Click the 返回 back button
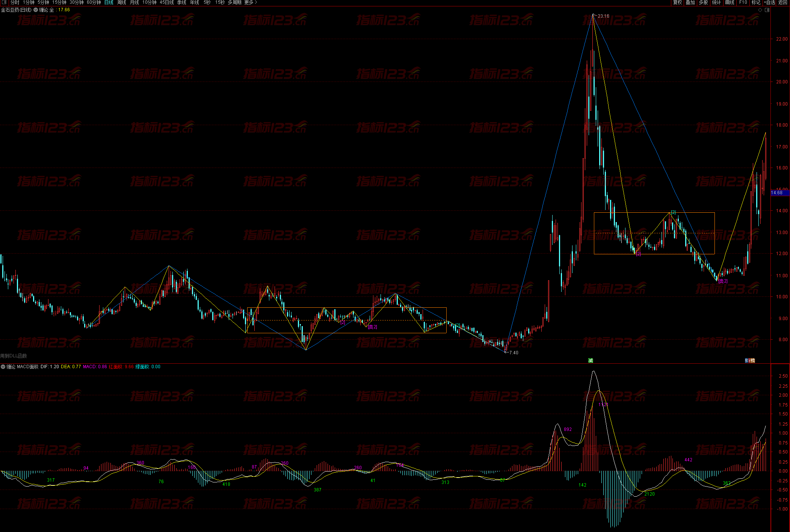The width and height of the screenshot is (790, 532). point(782,2)
